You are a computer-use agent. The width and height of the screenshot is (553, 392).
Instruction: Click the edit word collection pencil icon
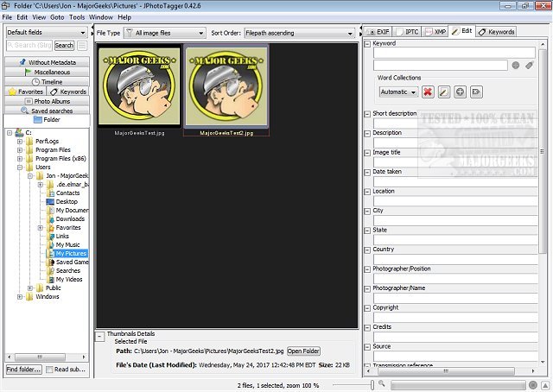coord(443,92)
